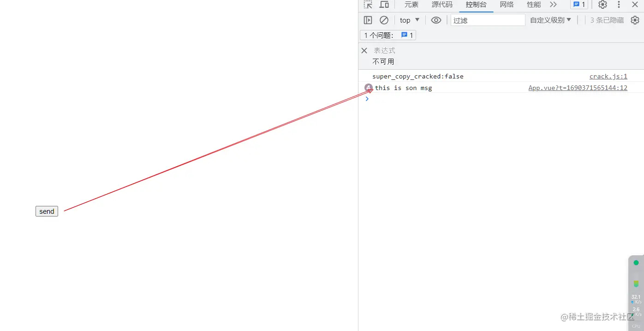The height and width of the screenshot is (331, 644).
Task: Open the 1 个问题 issues button
Action: coord(388,35)
